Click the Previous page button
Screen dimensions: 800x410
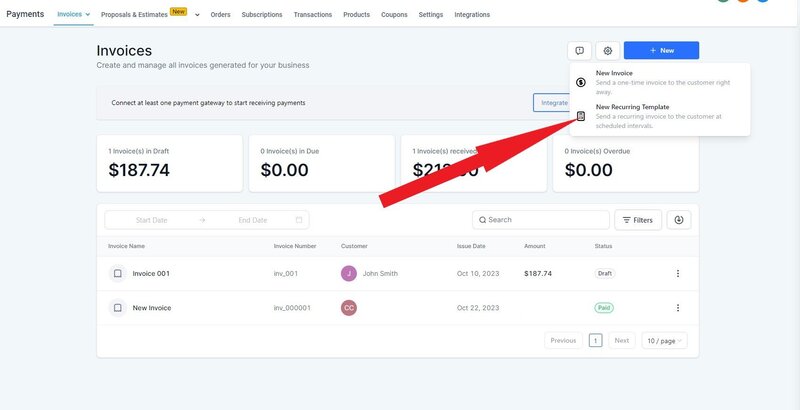click(x=563, y=341)
